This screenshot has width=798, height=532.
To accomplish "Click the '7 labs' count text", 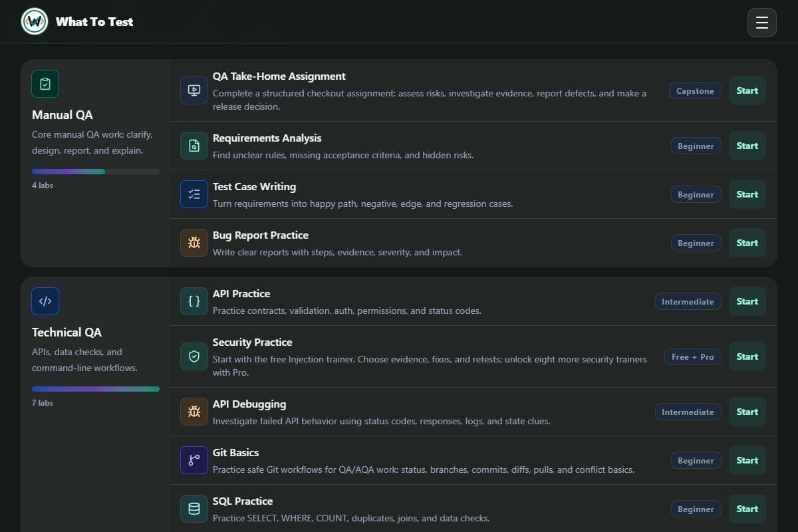I will click(x=43, y=403).
